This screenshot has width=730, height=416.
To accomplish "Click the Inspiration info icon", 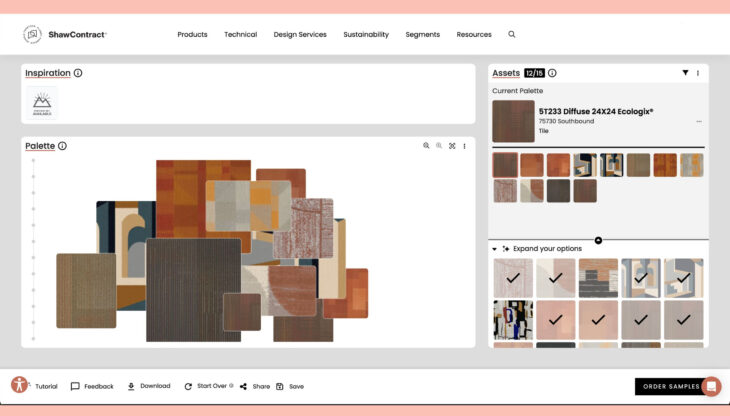I will [78, 73].
